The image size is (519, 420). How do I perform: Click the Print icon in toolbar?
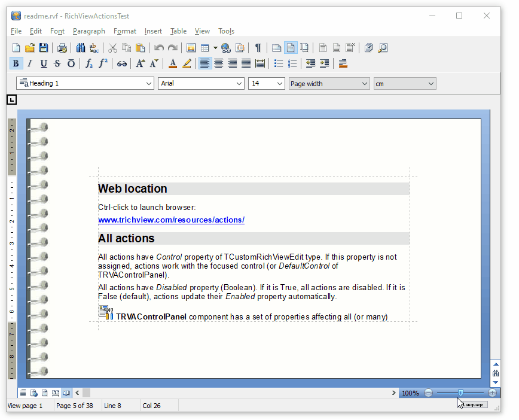pyautogui.click(x=62, y=48)
